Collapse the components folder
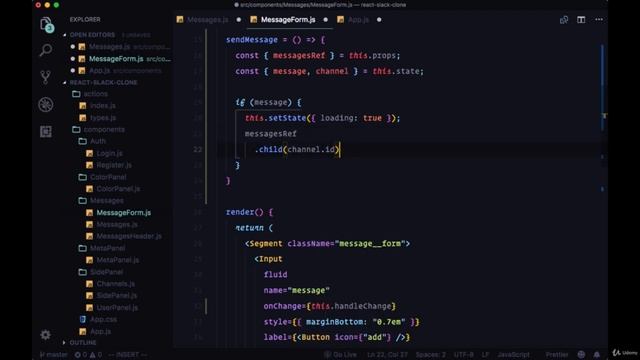640x360 pixels. pos(104,129)
